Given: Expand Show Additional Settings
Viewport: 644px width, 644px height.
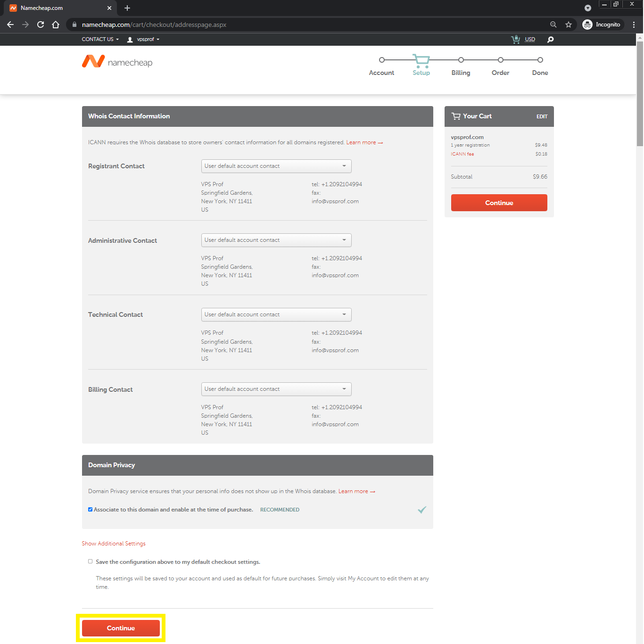Looking at the screenshot, I should (114, 544).
